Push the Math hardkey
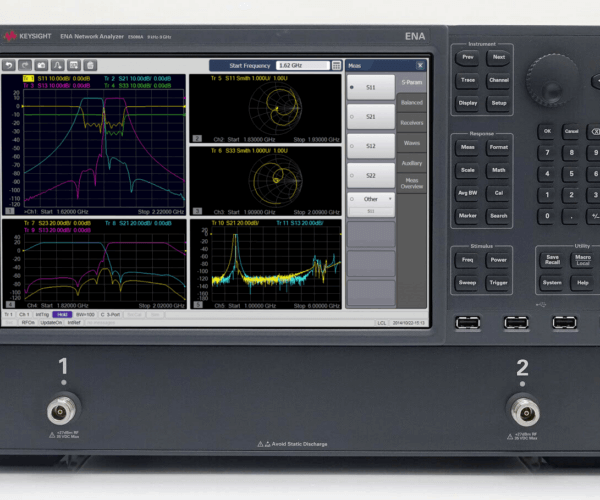The width and height of the screenshot is (600, 500). tap(499, 170)
